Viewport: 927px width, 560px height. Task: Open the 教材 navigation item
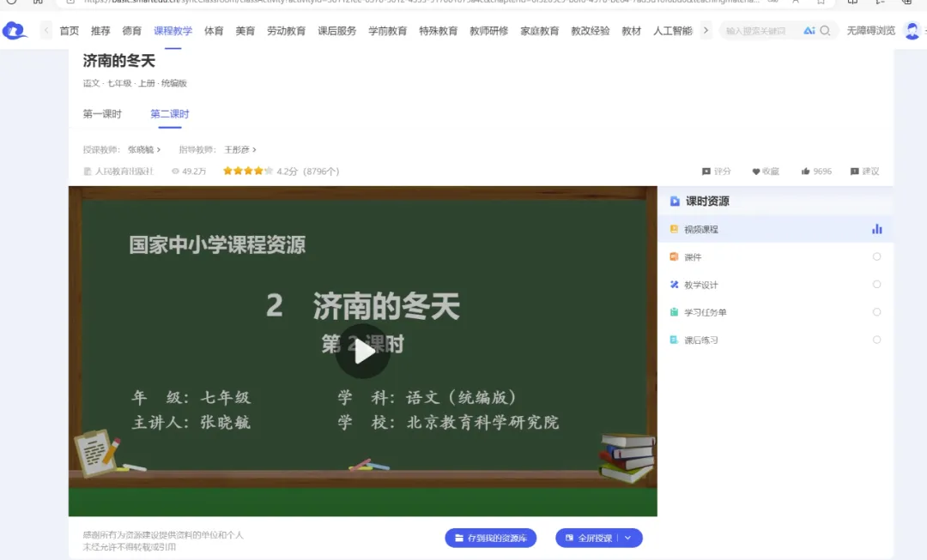tap(632, 31)
